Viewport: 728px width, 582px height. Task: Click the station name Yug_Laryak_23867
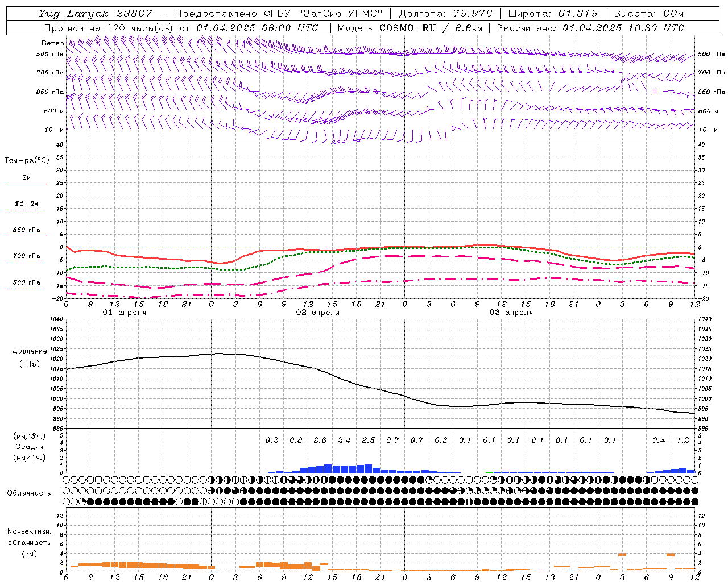[96, 14]
